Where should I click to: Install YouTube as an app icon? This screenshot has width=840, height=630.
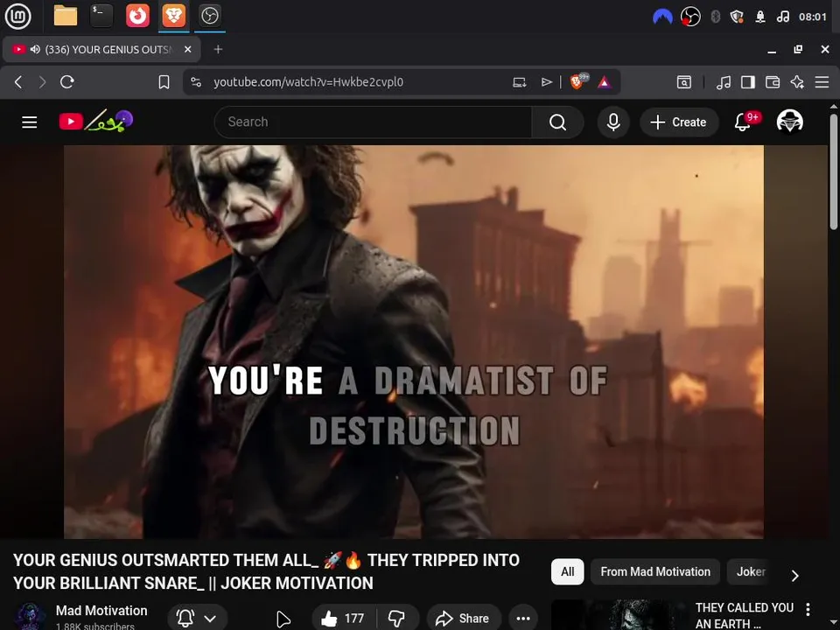(x=519, y=82)
